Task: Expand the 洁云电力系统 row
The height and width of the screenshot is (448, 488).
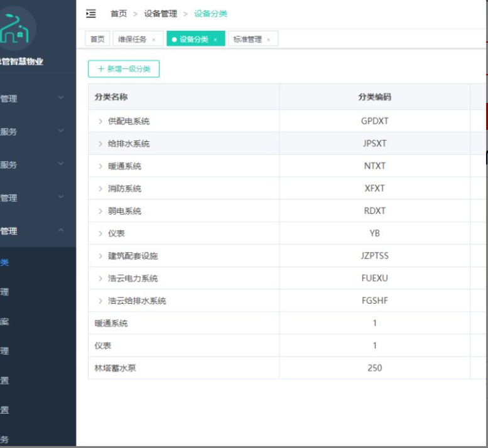Action: click(x=100, y=279)
